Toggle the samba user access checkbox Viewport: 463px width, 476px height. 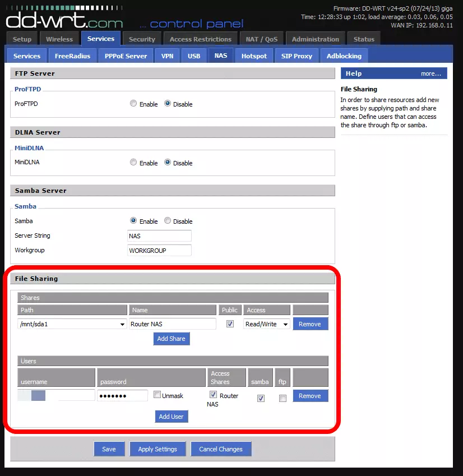(x=261, y=398)
